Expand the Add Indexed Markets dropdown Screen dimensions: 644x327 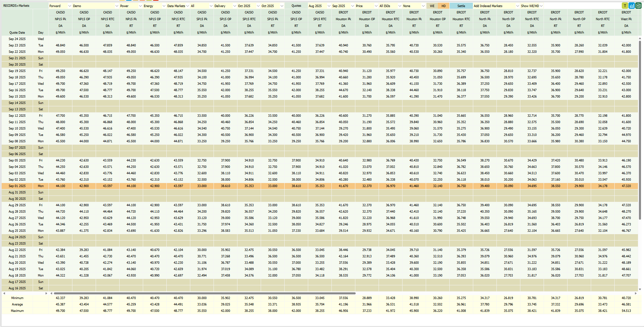click(496, 6)
